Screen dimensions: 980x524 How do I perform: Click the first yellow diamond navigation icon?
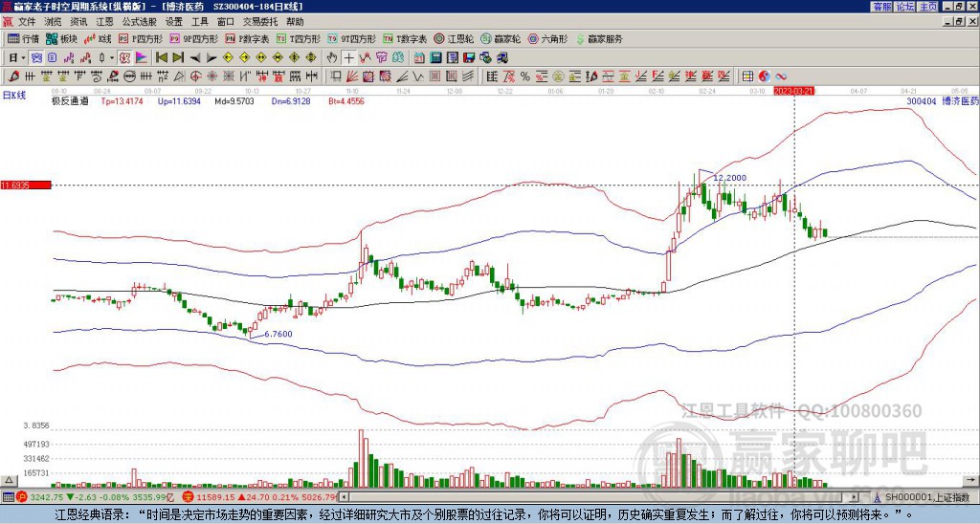point(228,58)
